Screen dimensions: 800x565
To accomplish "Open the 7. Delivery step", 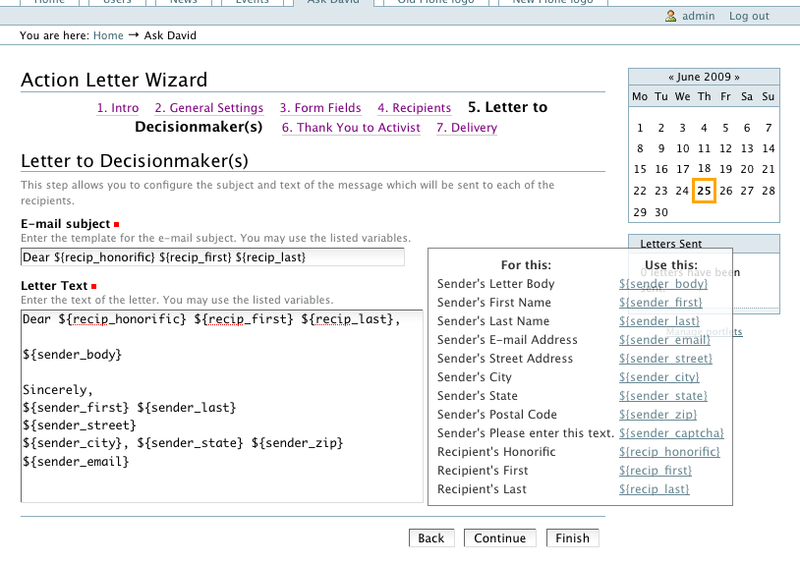I will point(466,128).
